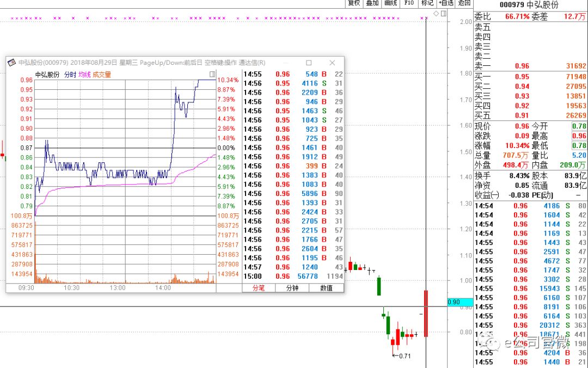Add stock via +自选 button
This screenshot has height=368, width=588.
446,3
